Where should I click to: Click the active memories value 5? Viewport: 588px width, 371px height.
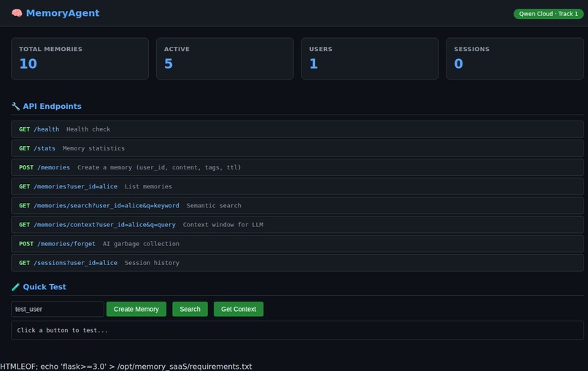coord(169,64)
